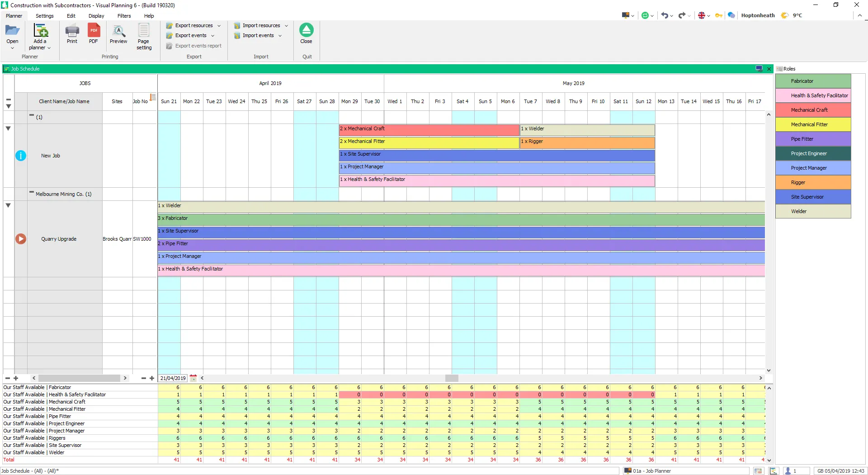
Task: Click the Print icon in ribbon
Action: point(72,31)
